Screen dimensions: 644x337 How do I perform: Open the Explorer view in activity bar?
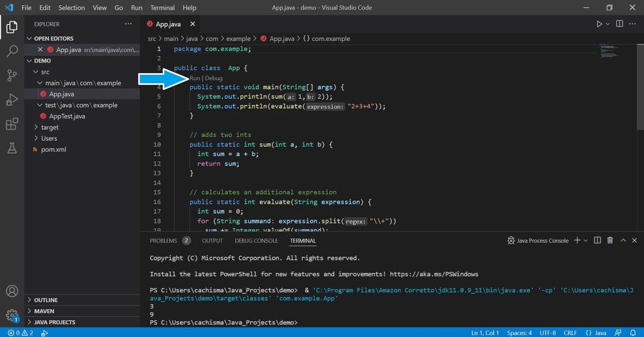12,27
